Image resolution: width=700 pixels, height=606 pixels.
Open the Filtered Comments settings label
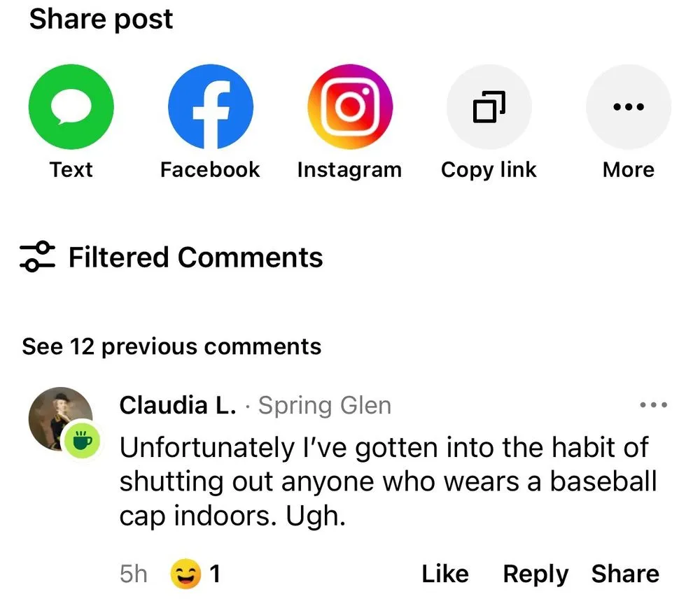(x=195, y=257)
